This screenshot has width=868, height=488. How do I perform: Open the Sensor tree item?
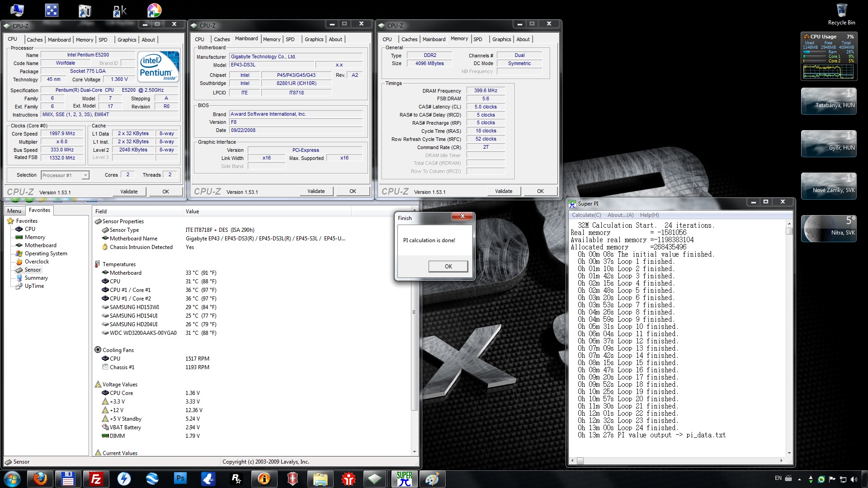(33, 270)
